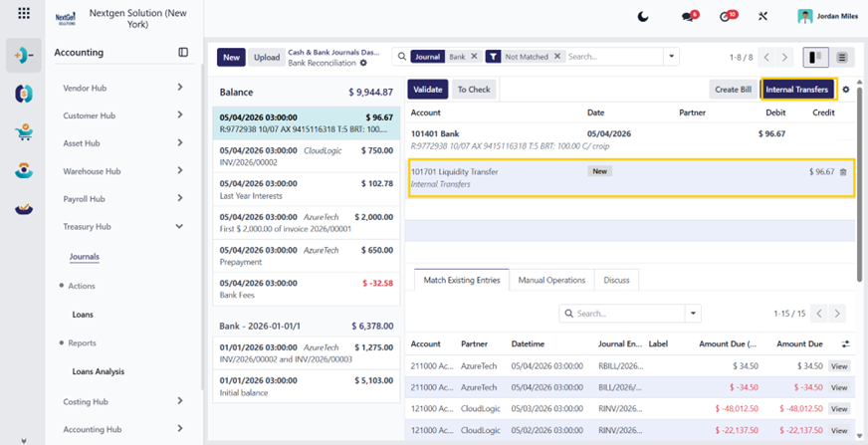Open the search options dropdown arrow
The image size is (868, 445).
[672, 57]
